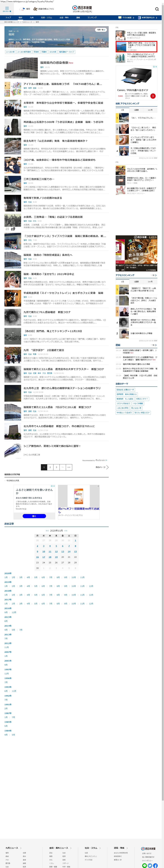Click the ふくおか県 tag
164x868 pixels.
(x=10, y=52)
